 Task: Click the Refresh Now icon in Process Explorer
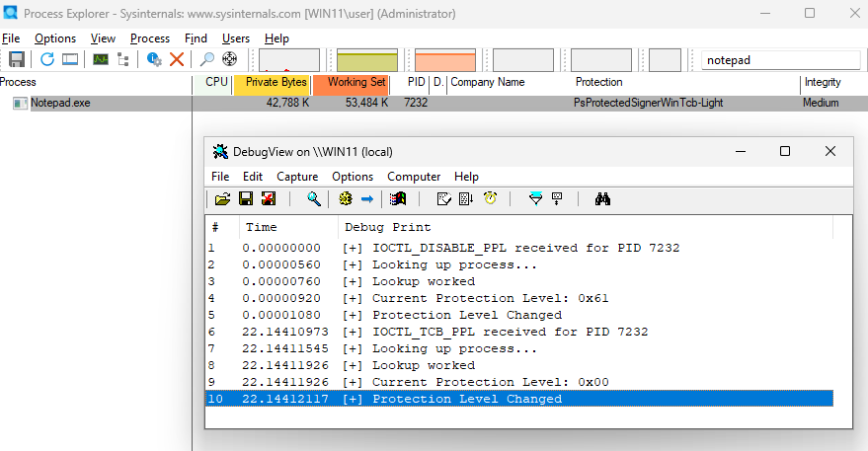click(47, 59)
